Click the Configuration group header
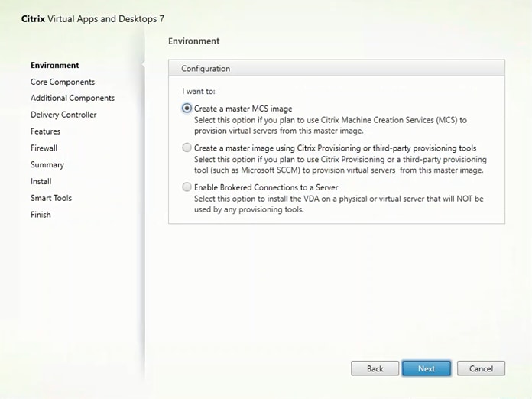 click(206, 69)
